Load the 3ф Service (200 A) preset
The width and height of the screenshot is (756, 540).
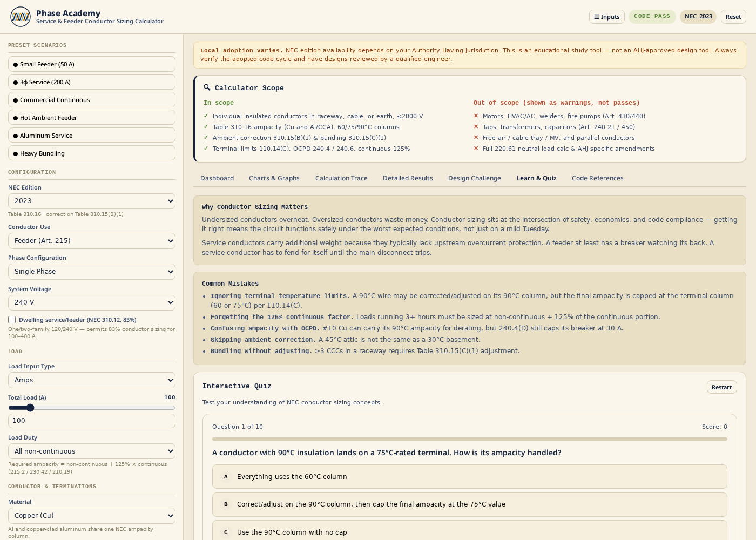pos(92,82)
